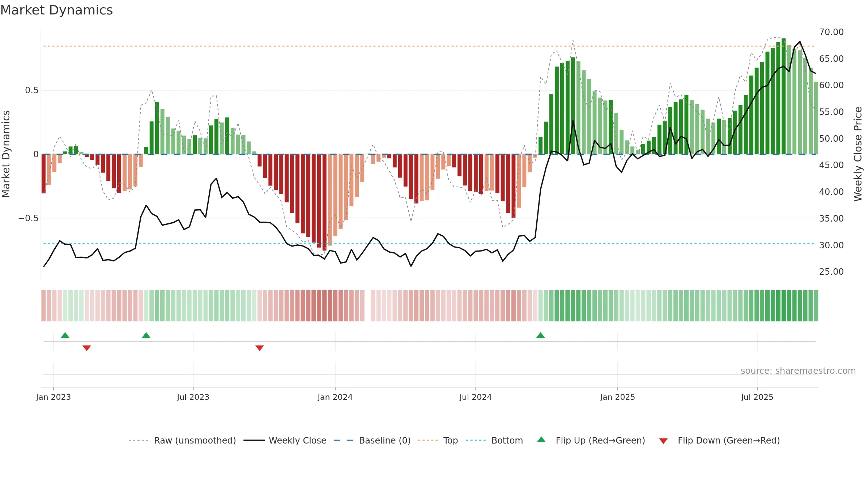
Task: Click the Top legend entry
Action: (438, 440)
